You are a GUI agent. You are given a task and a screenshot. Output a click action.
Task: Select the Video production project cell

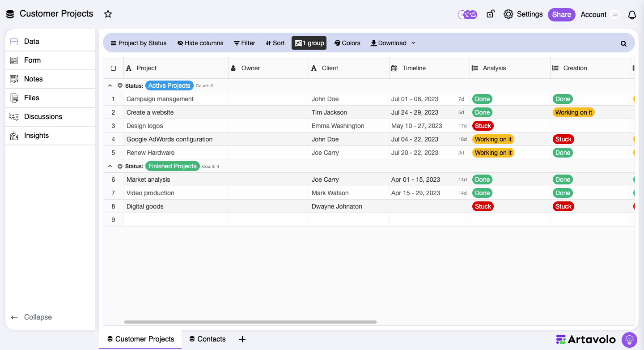click(x=176, y=193)
